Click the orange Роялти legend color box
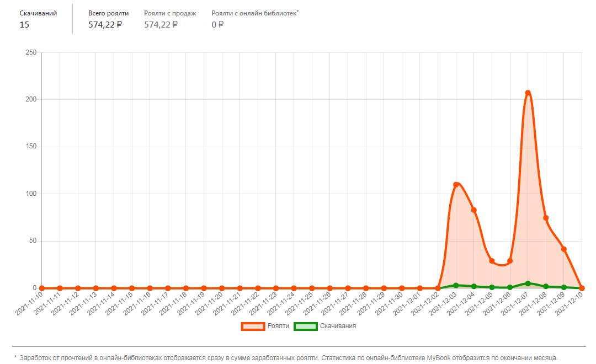596x364 pixels. (253, 326)
